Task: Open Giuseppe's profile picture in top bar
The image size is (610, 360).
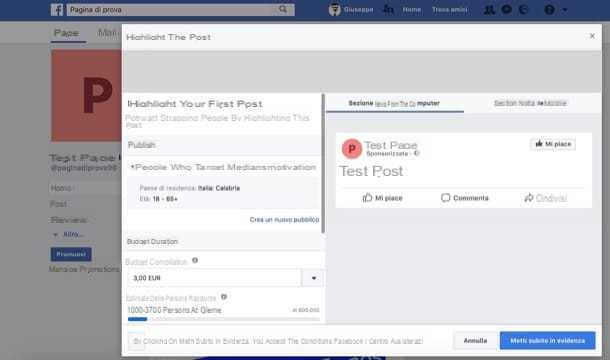Action: (335, 9)
